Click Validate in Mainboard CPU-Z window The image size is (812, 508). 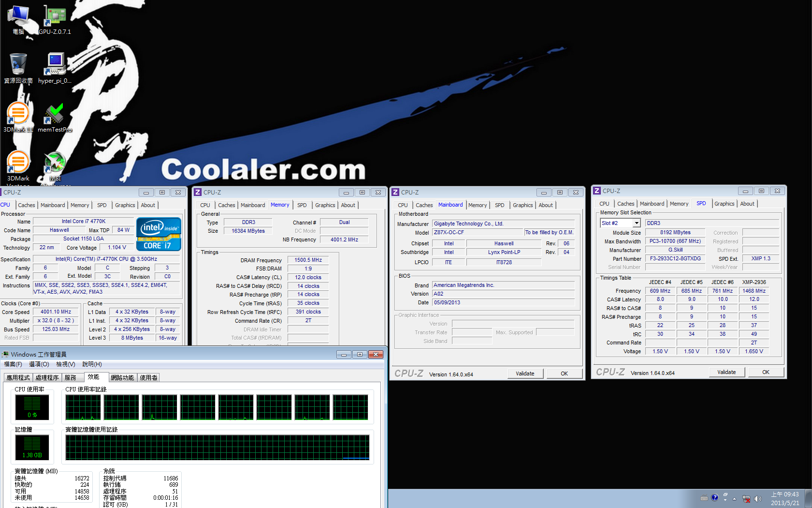[525, 374]
